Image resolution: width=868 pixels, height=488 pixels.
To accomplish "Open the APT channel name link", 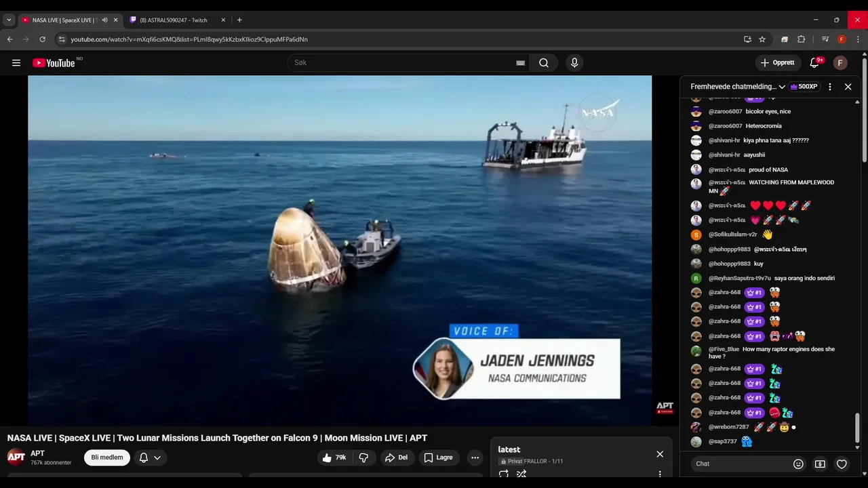I will click(x=37, y=453).
